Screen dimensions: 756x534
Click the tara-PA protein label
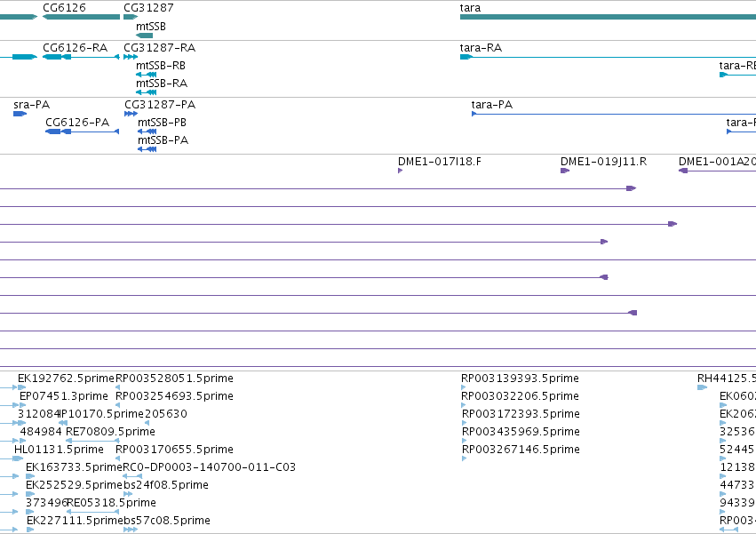492,105
